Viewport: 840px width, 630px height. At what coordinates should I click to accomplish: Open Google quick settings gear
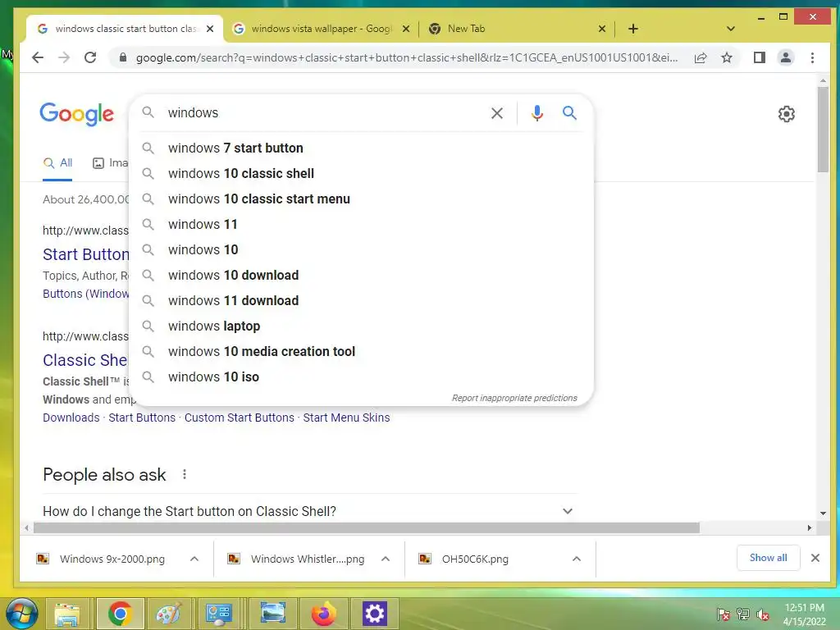click(786, 113)
